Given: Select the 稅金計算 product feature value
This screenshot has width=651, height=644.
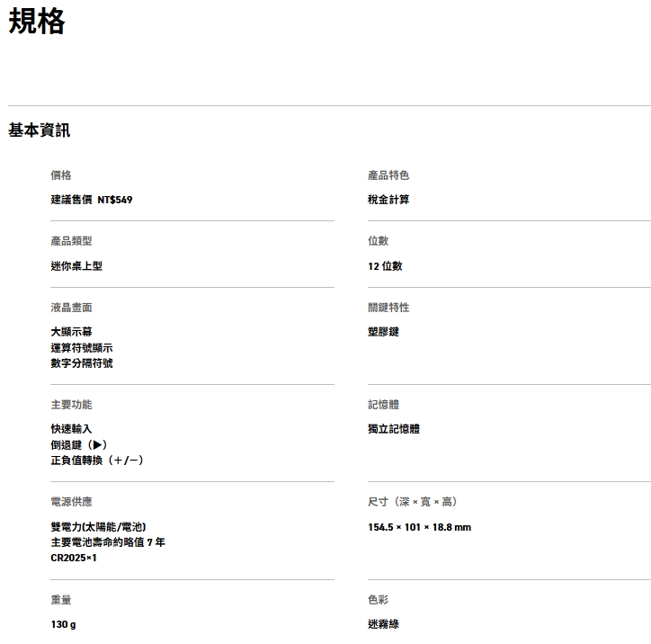Looking at the screenshot, I should [388, 200].
